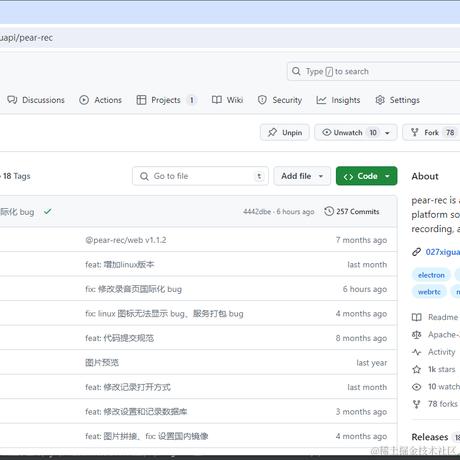Screen dimensions: 460x460
Task: Open the '图片预览' commit message
Action: [x=102, y=363]
